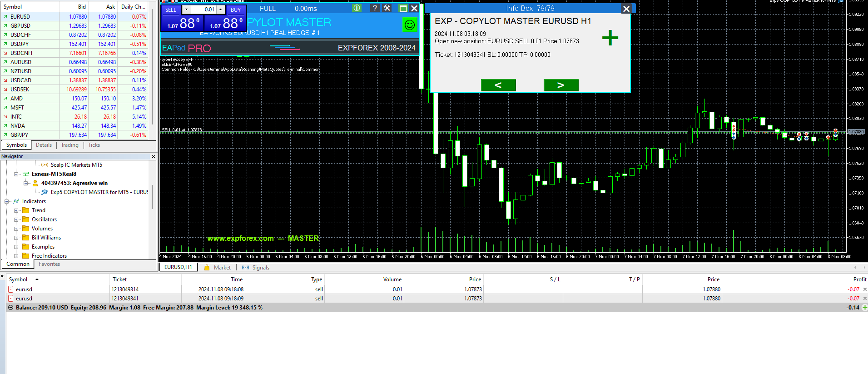Click the Daily Ch... column header
This screenshot has width=868, height=374.
[134, 7]
